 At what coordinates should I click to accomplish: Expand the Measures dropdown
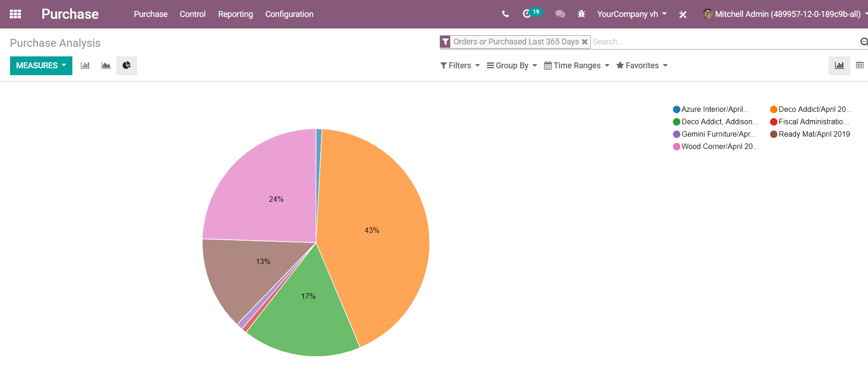41,66
